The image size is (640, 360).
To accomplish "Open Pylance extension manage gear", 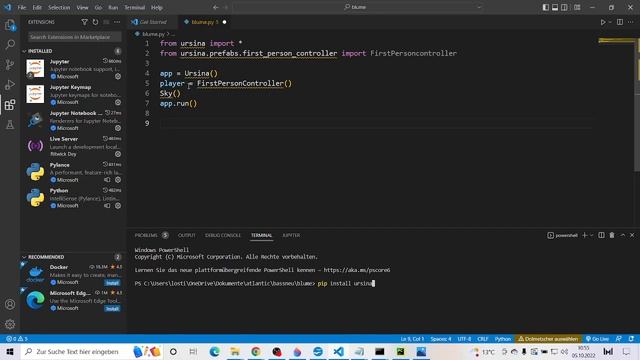I will click(118, 180).
